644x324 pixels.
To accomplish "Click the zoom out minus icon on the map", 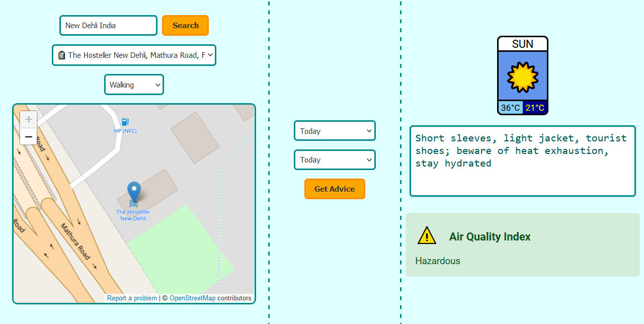I will [28, 136].
